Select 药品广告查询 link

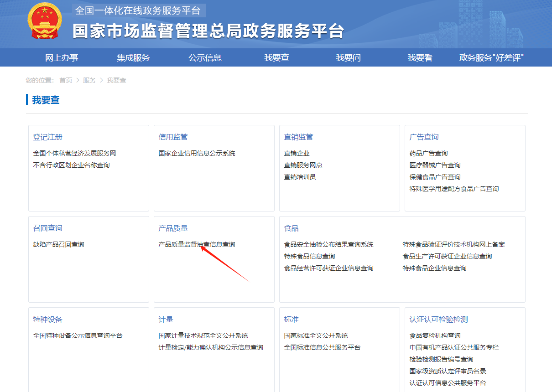(x=428, y=153)
